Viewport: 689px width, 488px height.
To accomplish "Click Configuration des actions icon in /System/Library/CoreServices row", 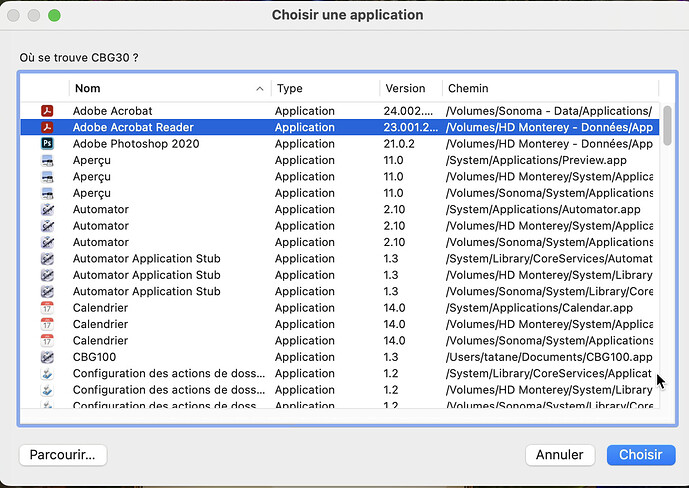I will (x=47, y=373).
